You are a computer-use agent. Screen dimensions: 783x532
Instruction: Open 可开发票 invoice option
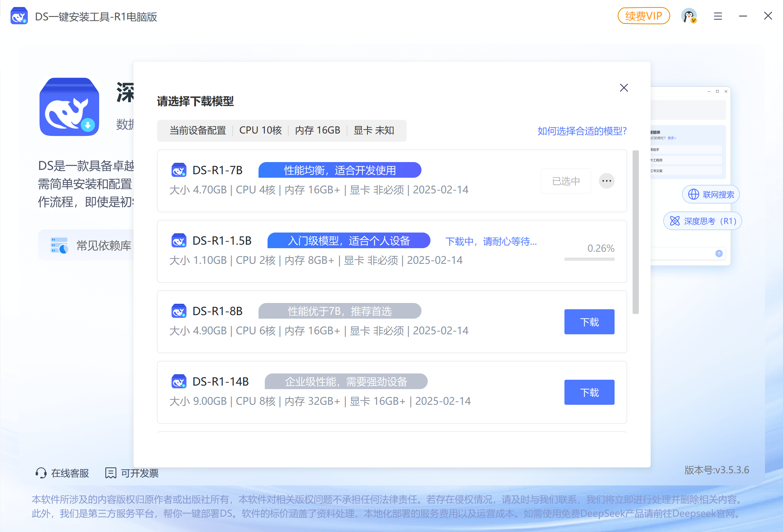point(132,473)
